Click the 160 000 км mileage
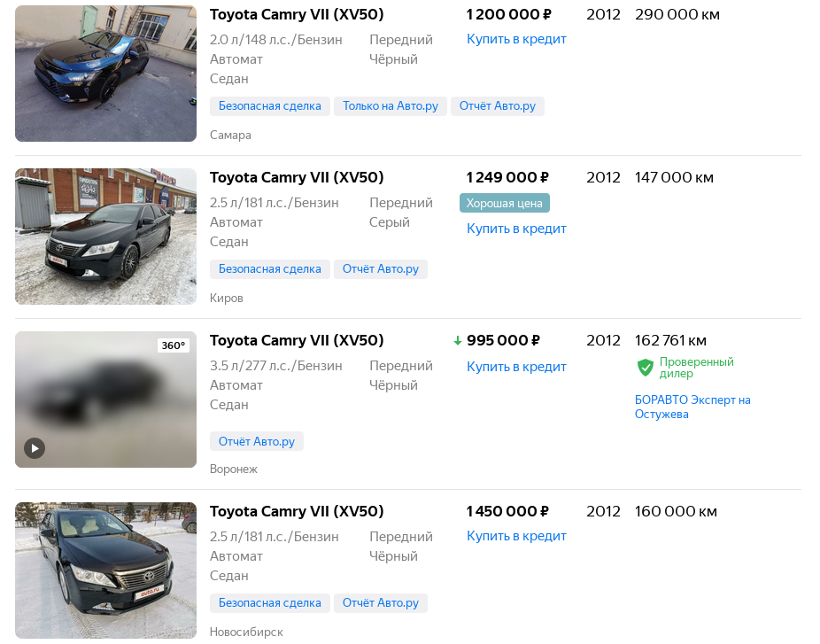The image size is (820, 644). coord(676,511)
